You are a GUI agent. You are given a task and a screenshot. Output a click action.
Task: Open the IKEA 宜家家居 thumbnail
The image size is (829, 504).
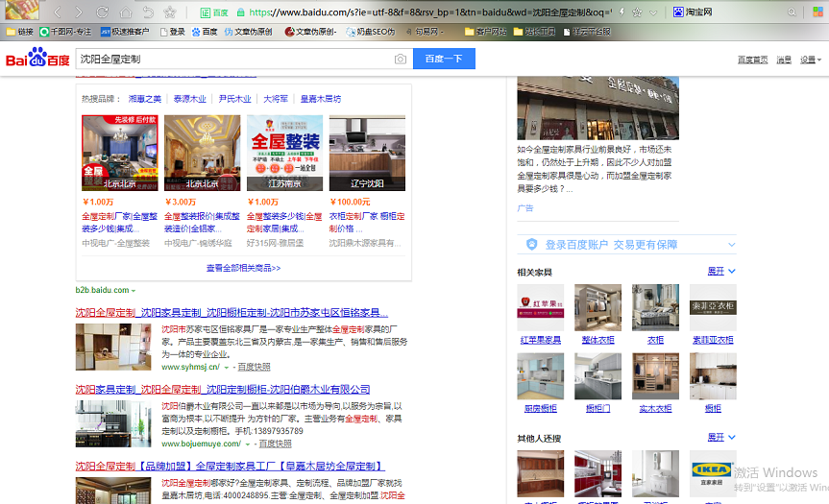click(713, 473)
